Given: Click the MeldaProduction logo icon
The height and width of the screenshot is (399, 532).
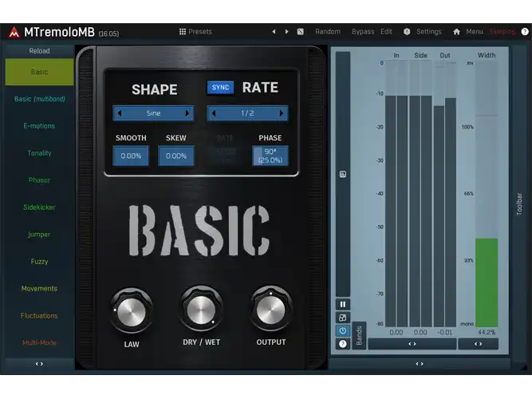Looking at the screenshot, I should [x=14, y=32].
